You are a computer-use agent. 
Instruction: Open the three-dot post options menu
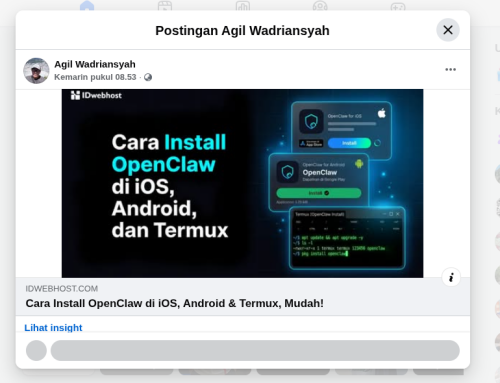[x=450, y=69]
